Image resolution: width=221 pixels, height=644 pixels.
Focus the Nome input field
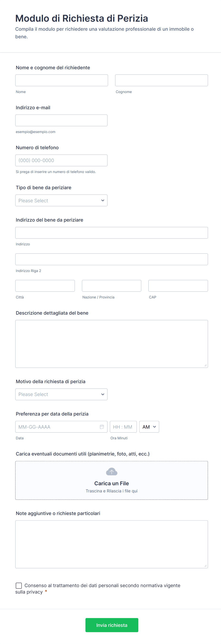(x=62, y=80)
